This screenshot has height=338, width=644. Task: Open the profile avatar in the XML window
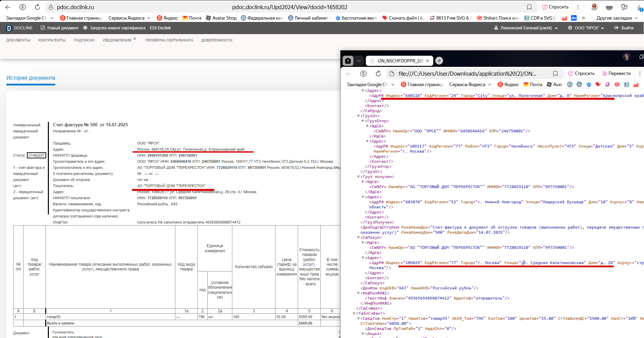point(626,57)
